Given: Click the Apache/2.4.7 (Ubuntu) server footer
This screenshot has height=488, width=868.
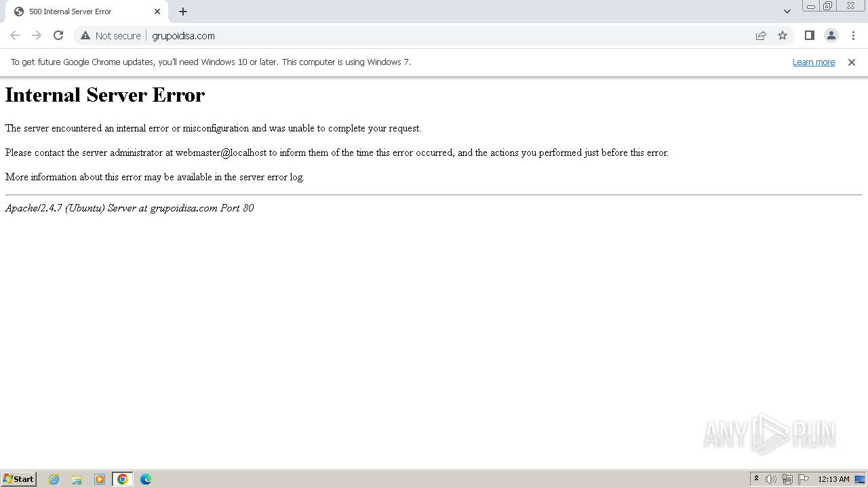Looking at the screenshot, I should coord(130,208).
